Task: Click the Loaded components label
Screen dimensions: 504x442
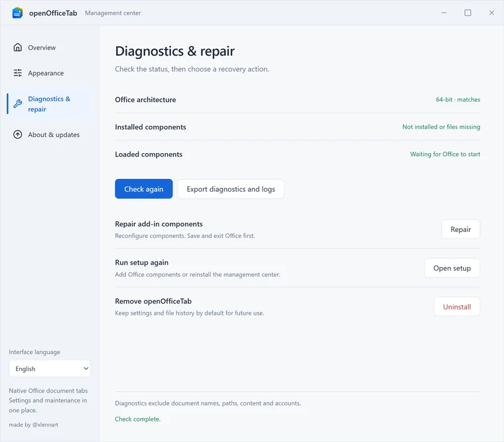Action: tap(149, 154)
